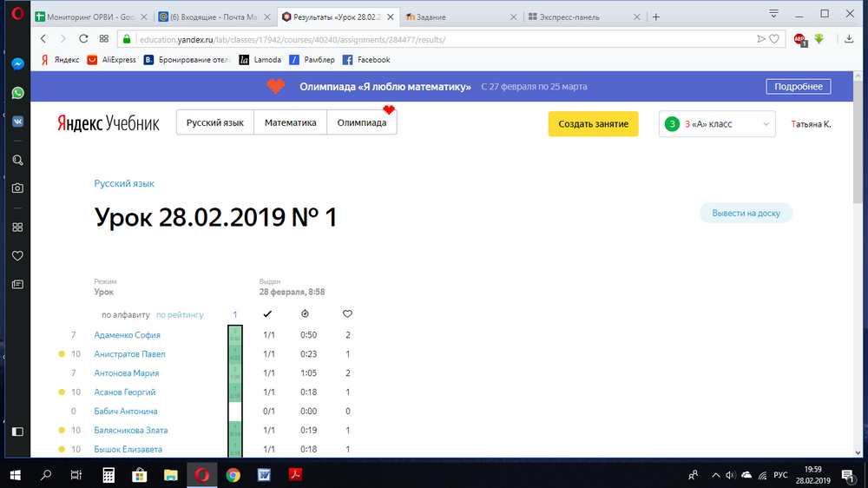Screen dimensions: 868x488
Task: Click the browser address bar
Action: (434, 39)
